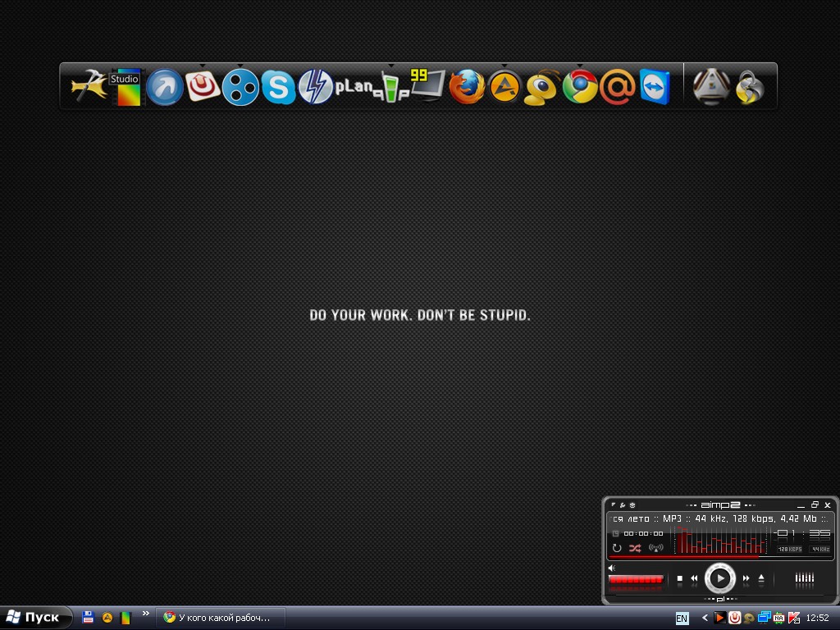The height and width of the screenshot is (630, 840).
Task: Toggle shuffle mode in AIMP2
Action: (635, 548)
